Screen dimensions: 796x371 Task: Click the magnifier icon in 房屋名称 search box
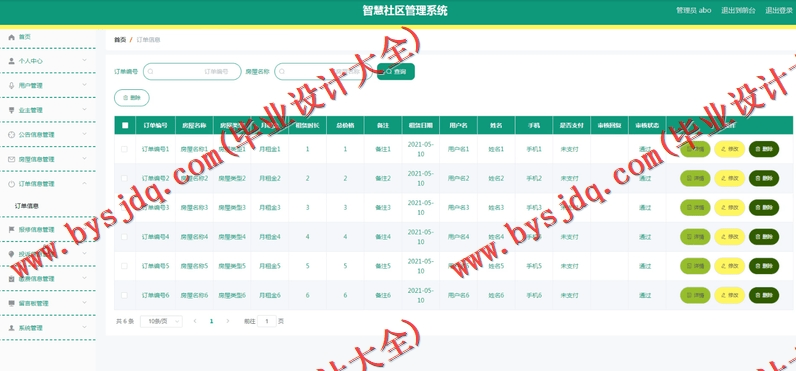click(282, 72)
